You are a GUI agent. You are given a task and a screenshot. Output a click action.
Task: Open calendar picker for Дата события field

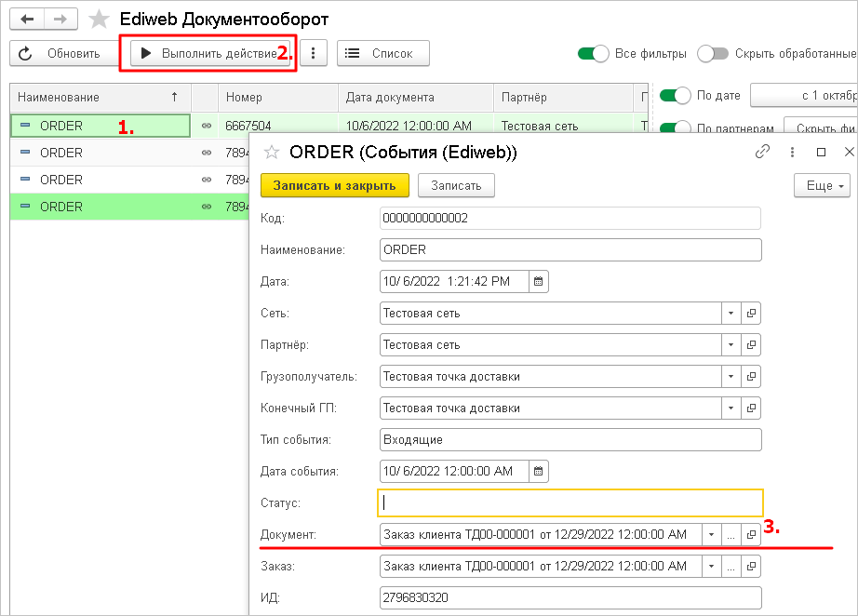(x=539, y=471)
